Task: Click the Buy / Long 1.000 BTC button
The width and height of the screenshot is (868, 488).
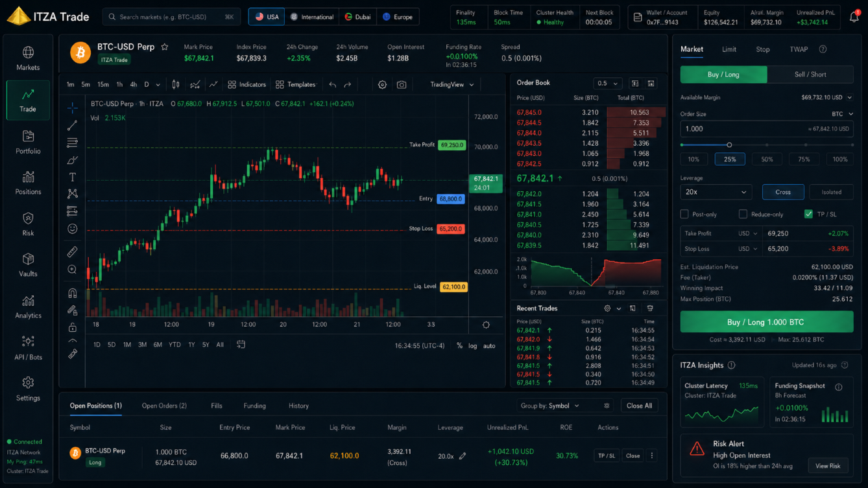Action: (x=767, y=322)
